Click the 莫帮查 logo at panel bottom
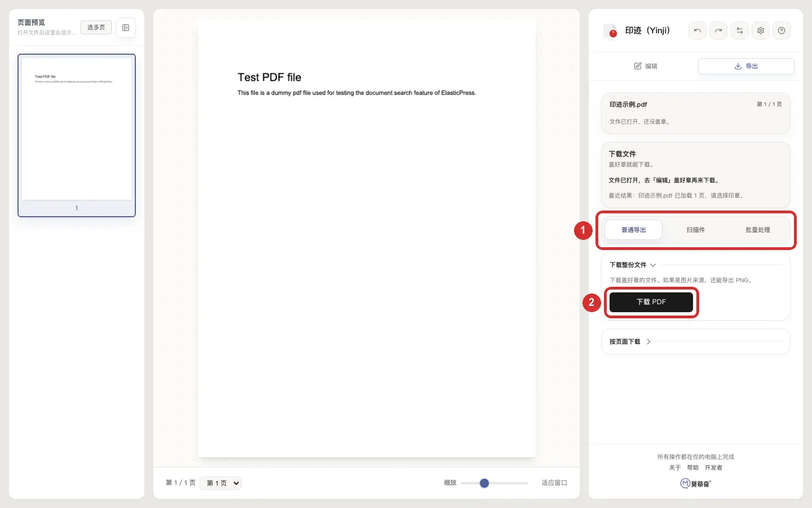Viewport: 812px width, 508px height. (x=696, y=483)
